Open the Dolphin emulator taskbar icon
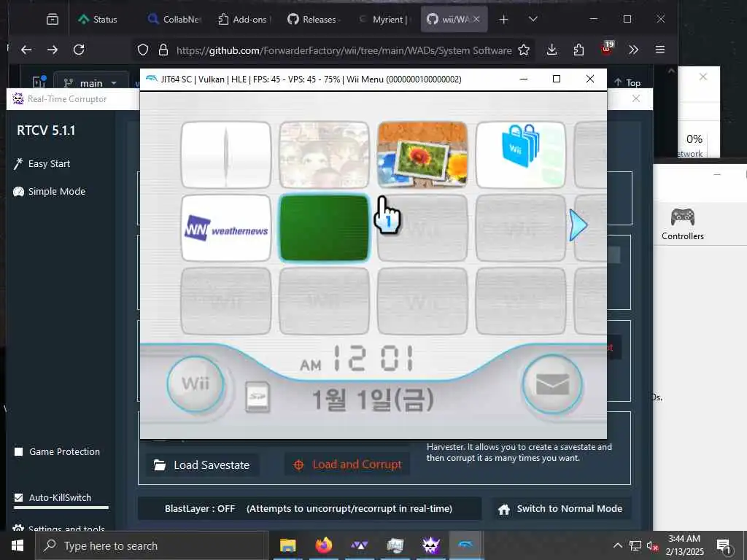 click(x=466, y=545)
